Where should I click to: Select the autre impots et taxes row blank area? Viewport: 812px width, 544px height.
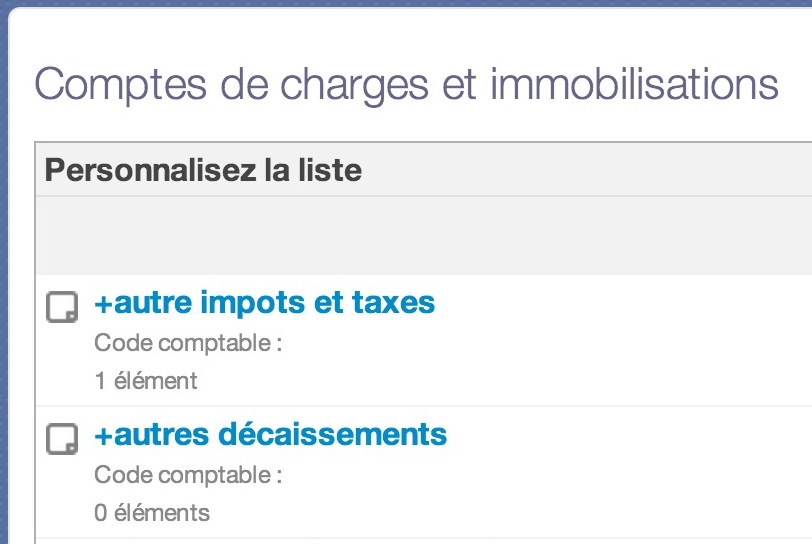(x=621, y=341)
